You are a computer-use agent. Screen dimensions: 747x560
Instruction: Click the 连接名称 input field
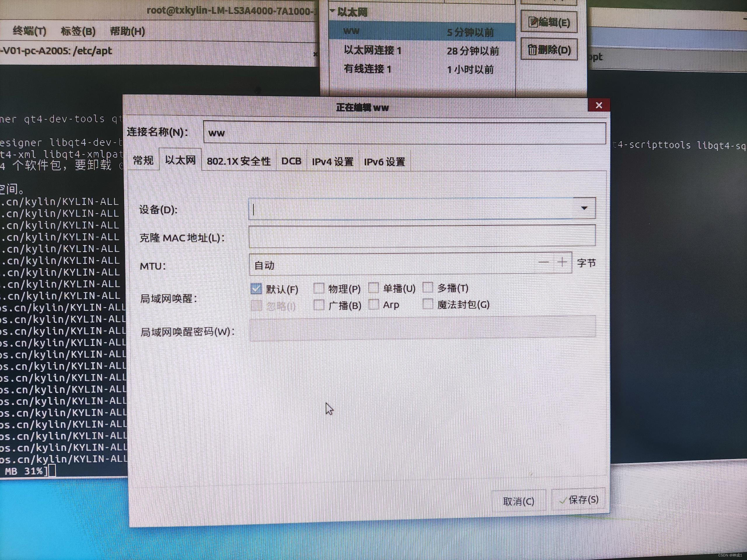[x=404, y=133]
